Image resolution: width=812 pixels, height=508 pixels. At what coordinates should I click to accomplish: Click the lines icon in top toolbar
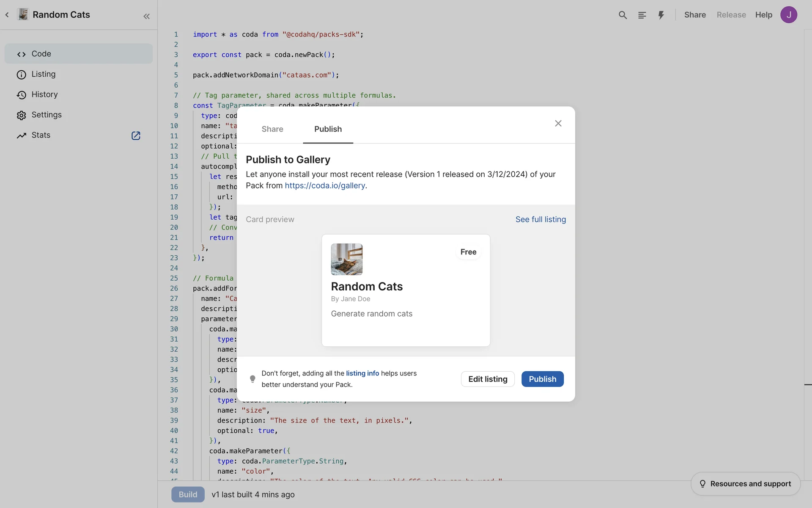pyautogui.click(x=642, y=15)
